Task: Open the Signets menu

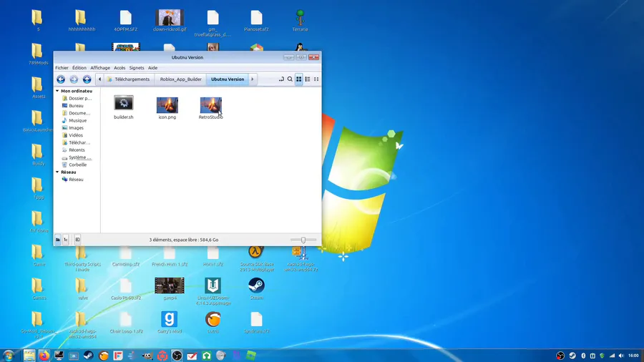Action: pyautogui.click(x=137, y=68)
